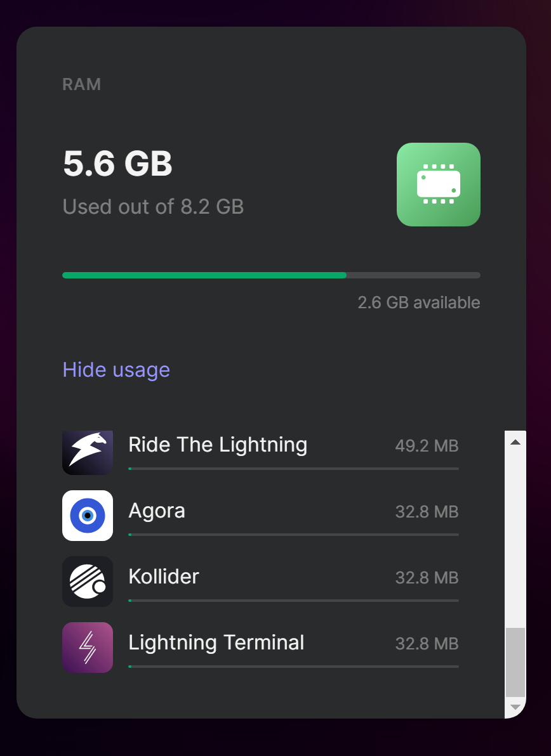Image resolution: width=551 pixels, height=756 pixels.
Task: Click the scrollbar up arrow
Action: coord(515,441)
